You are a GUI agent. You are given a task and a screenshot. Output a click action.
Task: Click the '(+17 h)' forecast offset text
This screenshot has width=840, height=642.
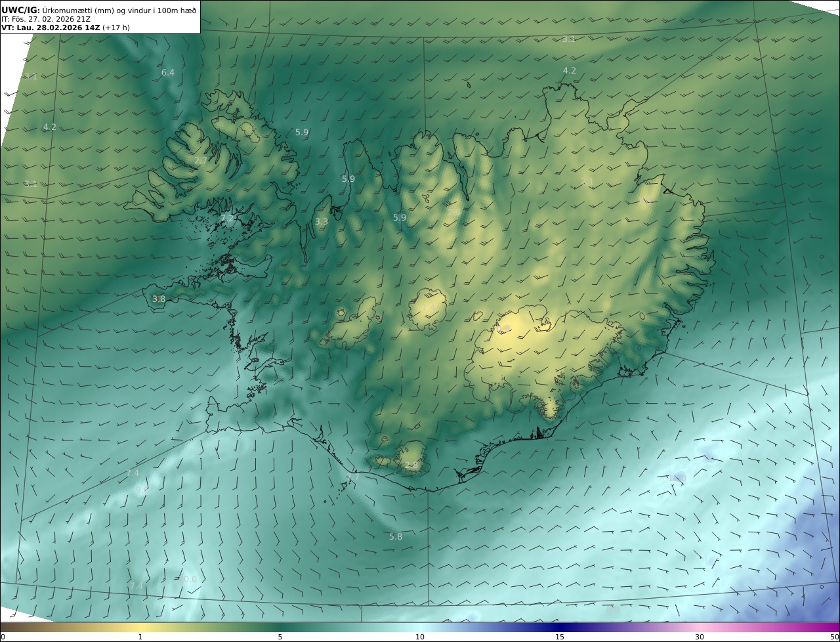116,28
